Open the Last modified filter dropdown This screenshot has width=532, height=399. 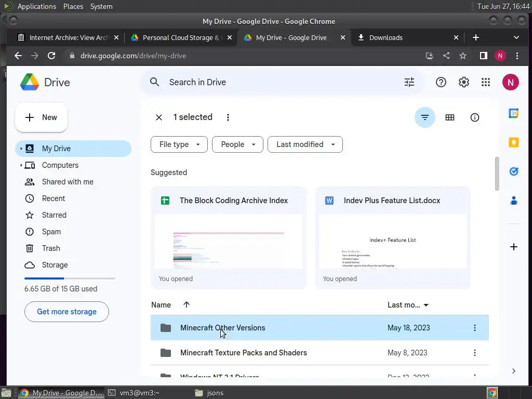[x=305, y=144]
